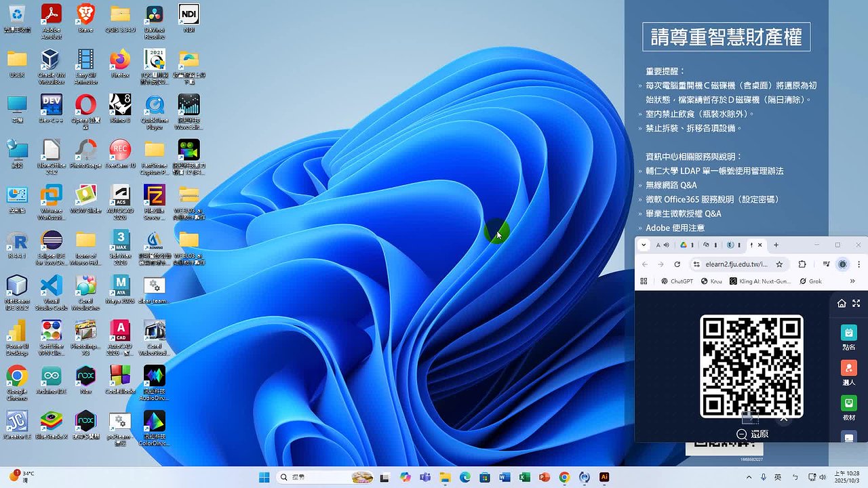
Task: Toggle fullscreen icon in elearn sidebar
Action: [856, 304]
